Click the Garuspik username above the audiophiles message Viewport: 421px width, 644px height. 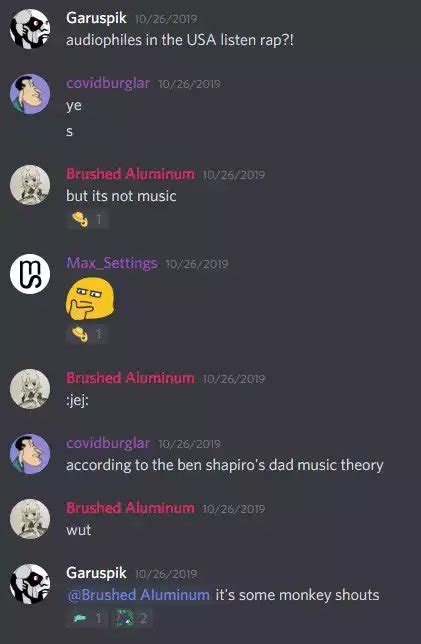[97, 18]
